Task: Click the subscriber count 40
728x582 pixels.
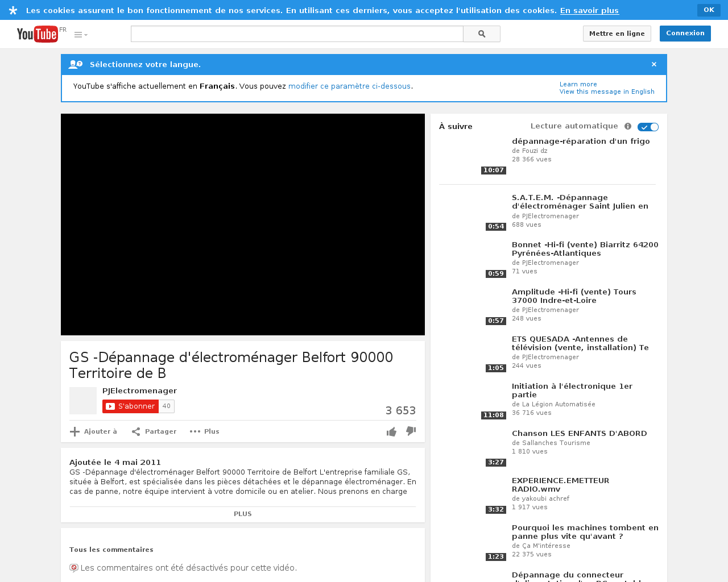Action: pyautogui.click(x=167, y=406)
